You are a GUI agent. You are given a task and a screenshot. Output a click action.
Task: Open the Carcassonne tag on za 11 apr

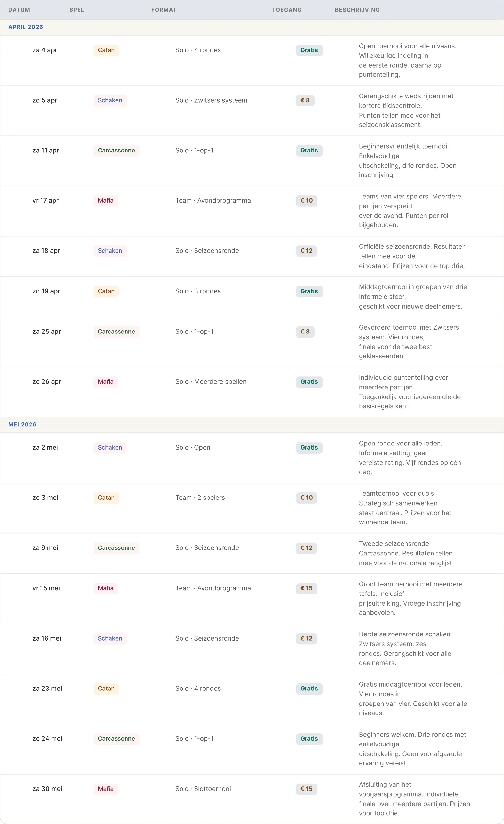[x=116, y=151]
